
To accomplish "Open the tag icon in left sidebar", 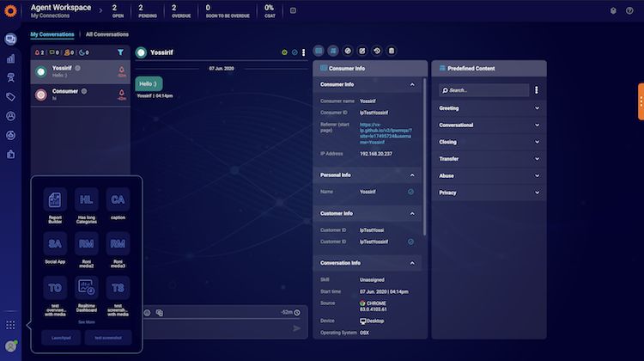I will pyautogui.click(x=10, y=97).
